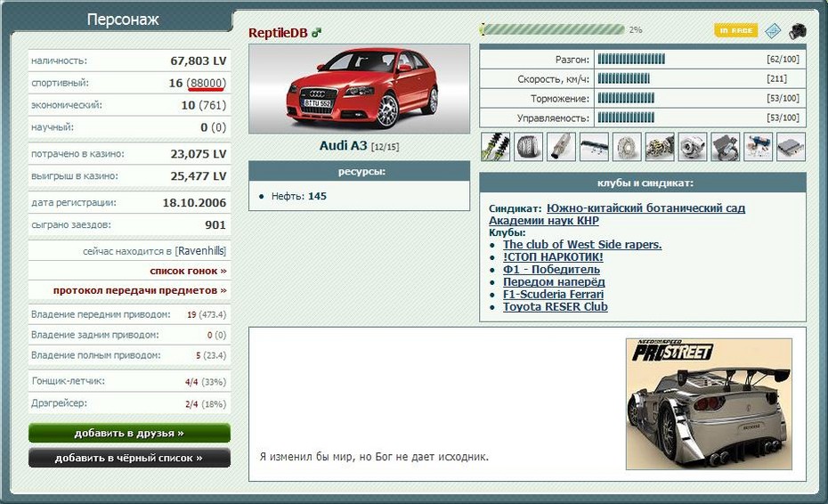Click the Дрэгрейсер skill row

(x=129, y=403)
